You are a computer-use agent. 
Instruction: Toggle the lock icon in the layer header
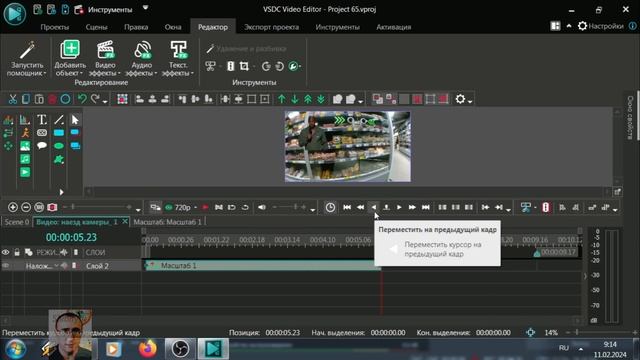click(x=17, y=252)
